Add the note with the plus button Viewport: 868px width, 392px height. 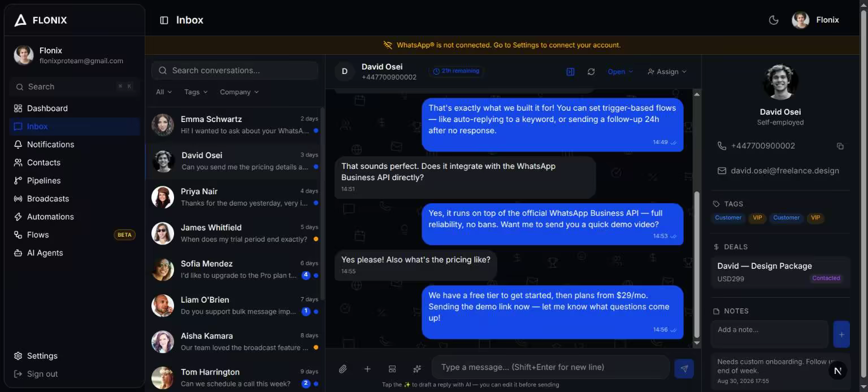(841, 334)
